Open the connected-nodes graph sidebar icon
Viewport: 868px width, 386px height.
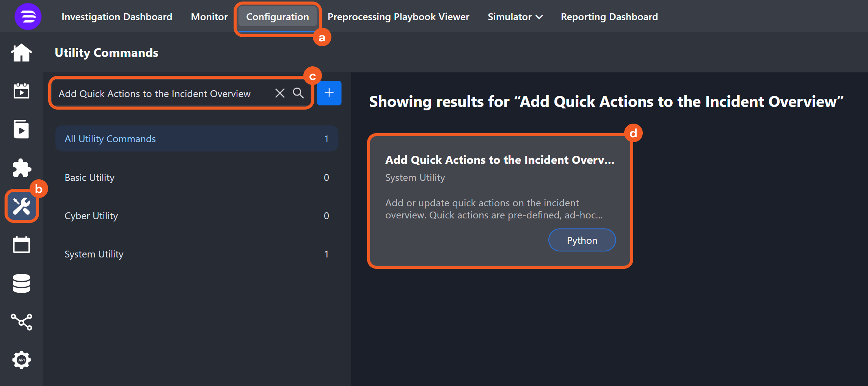(22, 322)
